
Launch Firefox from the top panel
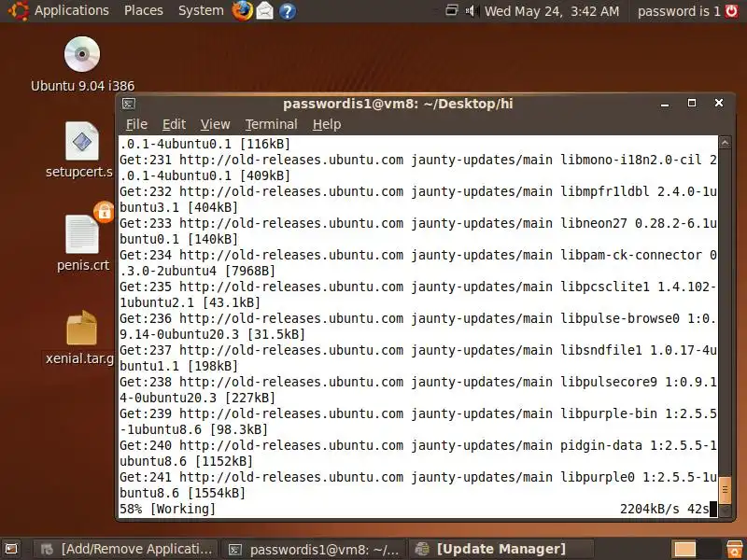242,11
